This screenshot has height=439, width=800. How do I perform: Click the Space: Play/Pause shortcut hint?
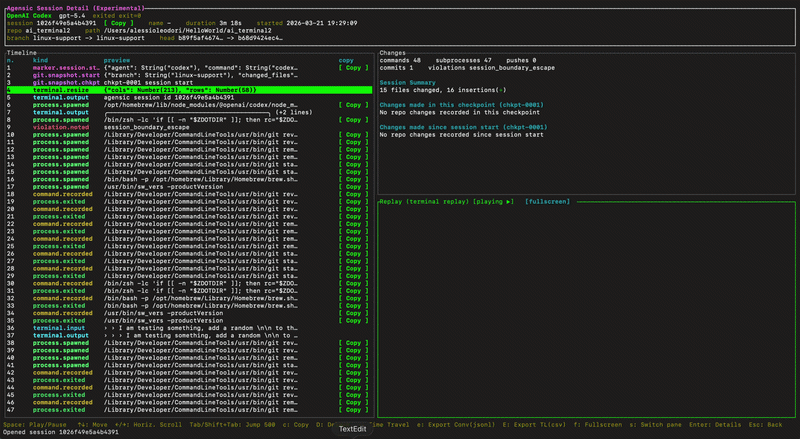pos(35,424)
